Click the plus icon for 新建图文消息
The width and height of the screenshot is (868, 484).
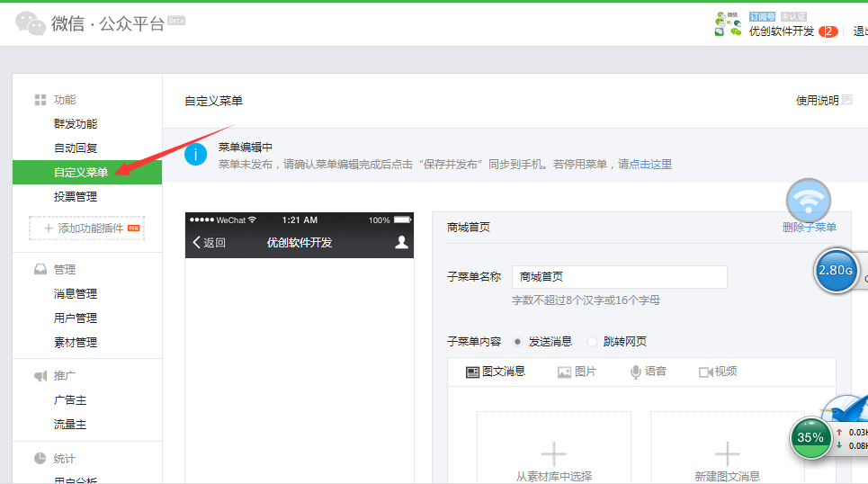point(727,453)
